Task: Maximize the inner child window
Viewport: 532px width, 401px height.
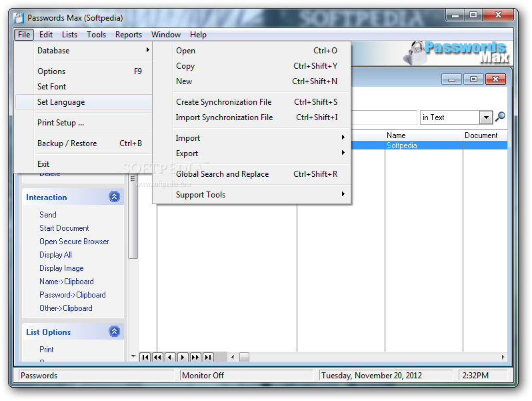Action: (x=473, y=79)
